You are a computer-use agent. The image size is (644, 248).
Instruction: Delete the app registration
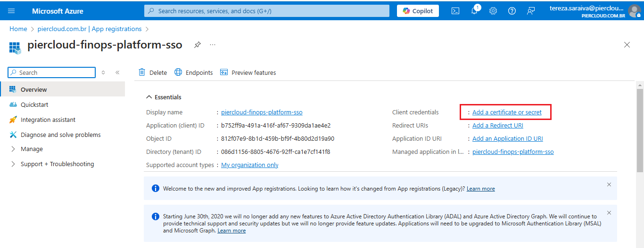(153, 72)
